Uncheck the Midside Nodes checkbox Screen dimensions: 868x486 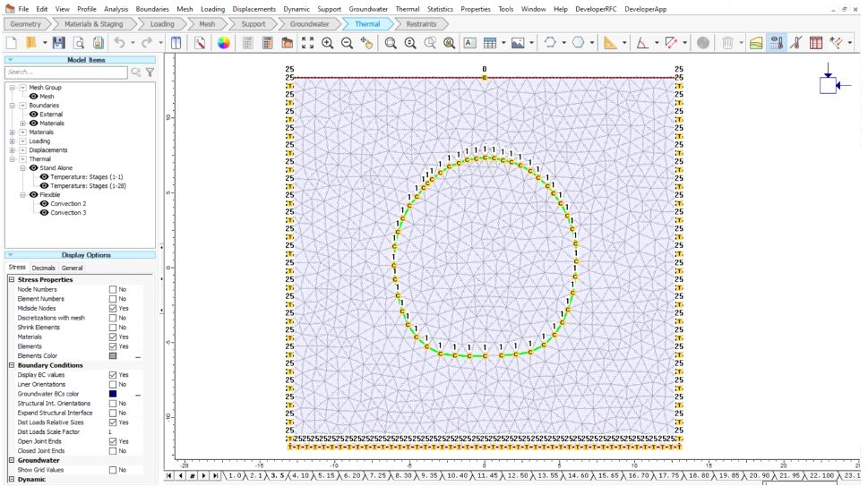(x=113, y=309)
